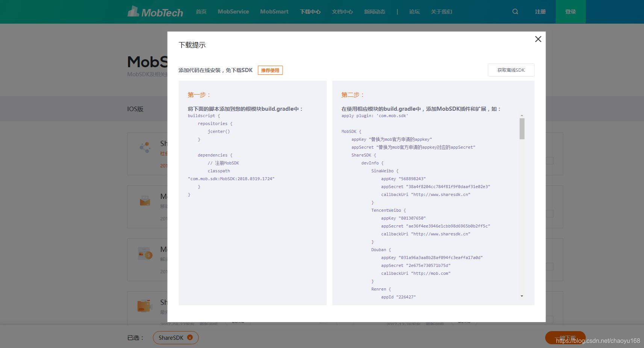644x348 pixels.
Task: Open MobService menu
Action: tap(233, 12)
